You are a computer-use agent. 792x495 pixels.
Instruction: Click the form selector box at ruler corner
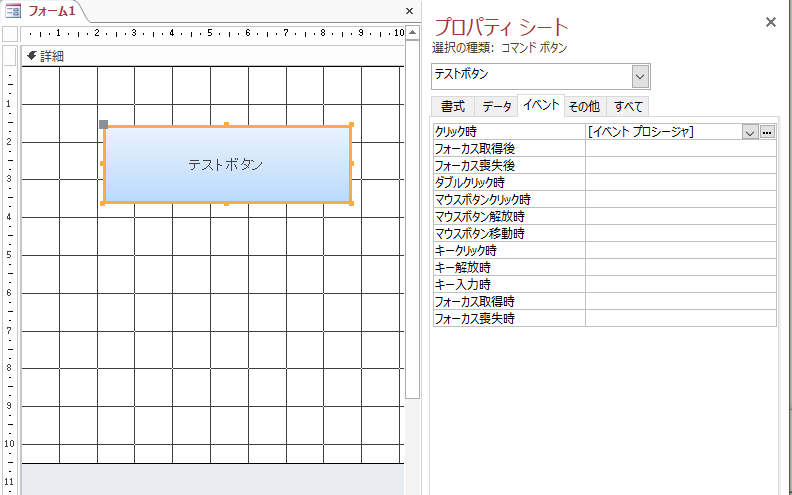tap(10, 34)
